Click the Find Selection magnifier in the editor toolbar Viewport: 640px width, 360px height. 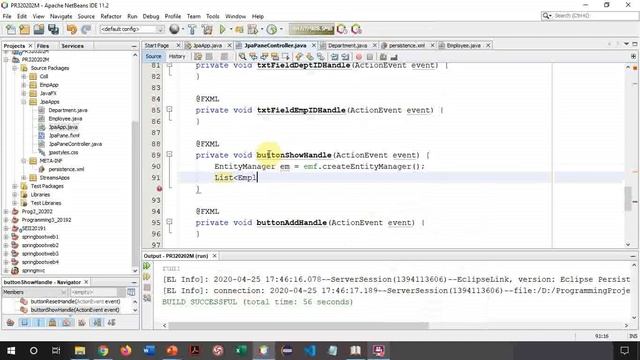(242, 57)
